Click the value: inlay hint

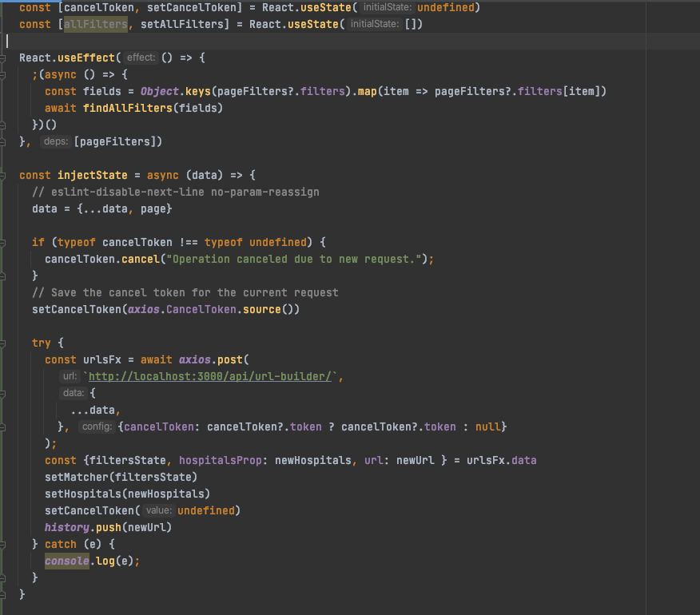pos(158,510)
